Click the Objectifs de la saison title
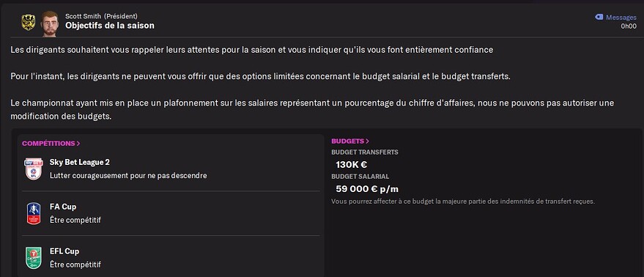 [110, 26]
